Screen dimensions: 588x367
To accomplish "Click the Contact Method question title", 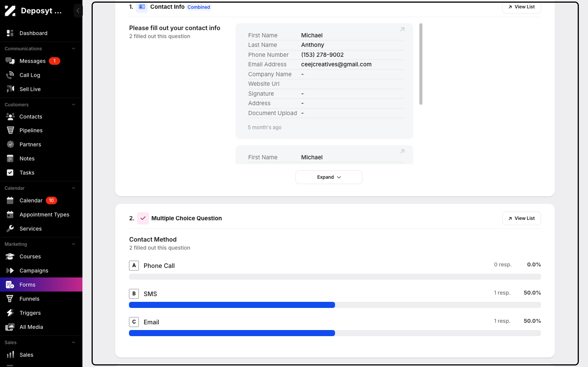I will point(153,239).
